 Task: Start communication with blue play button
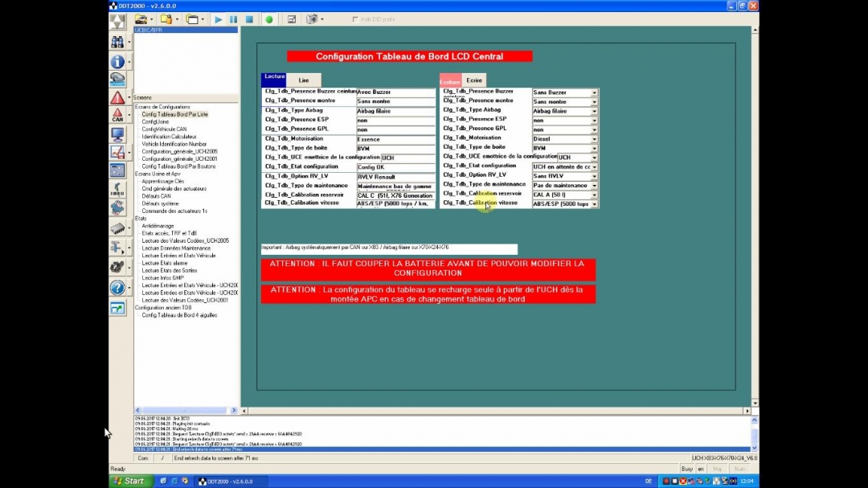[x=218, y=19]
